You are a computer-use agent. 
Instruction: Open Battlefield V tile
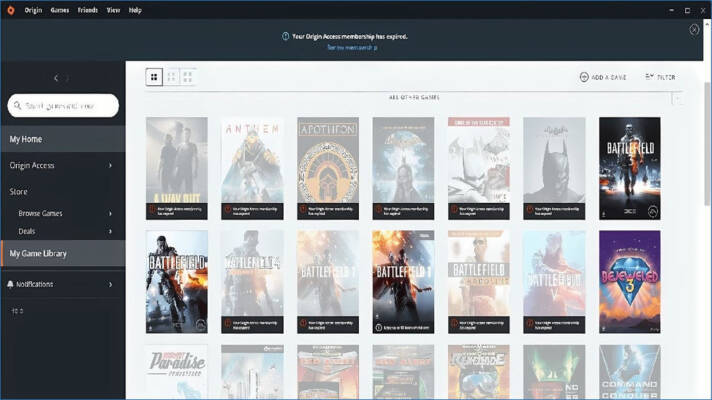pyautogui.click(x=554, y=282)
